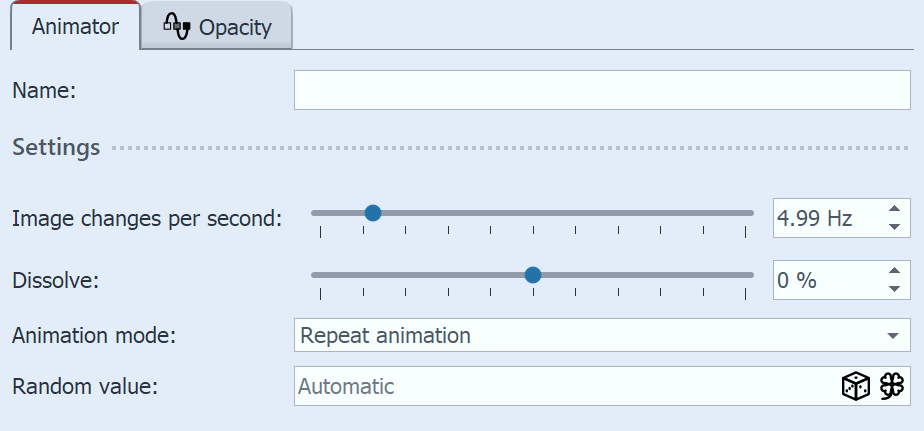Click the curve icon on Opacity tab
Viewport: 924px width, 431px height.
pos(176,26)
